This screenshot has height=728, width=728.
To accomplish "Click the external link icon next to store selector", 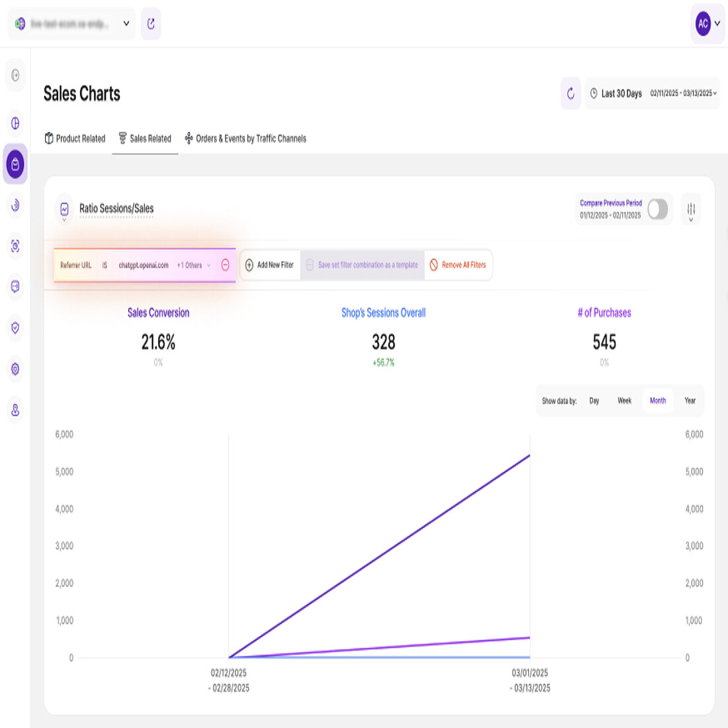I will coord(151,23).
